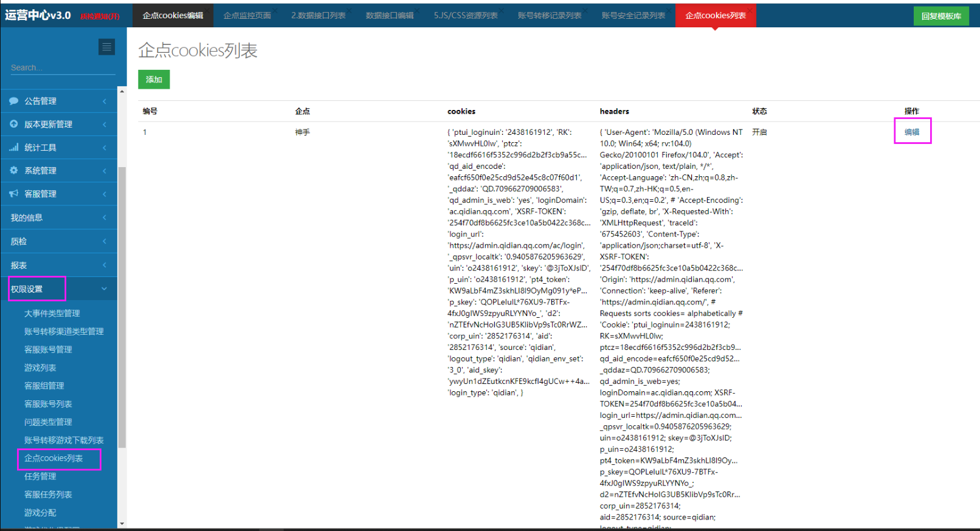Screen dimensions: 980x531
Task: Click the sidebar vertical scrollbar thumb
Action: click(122, 307)
